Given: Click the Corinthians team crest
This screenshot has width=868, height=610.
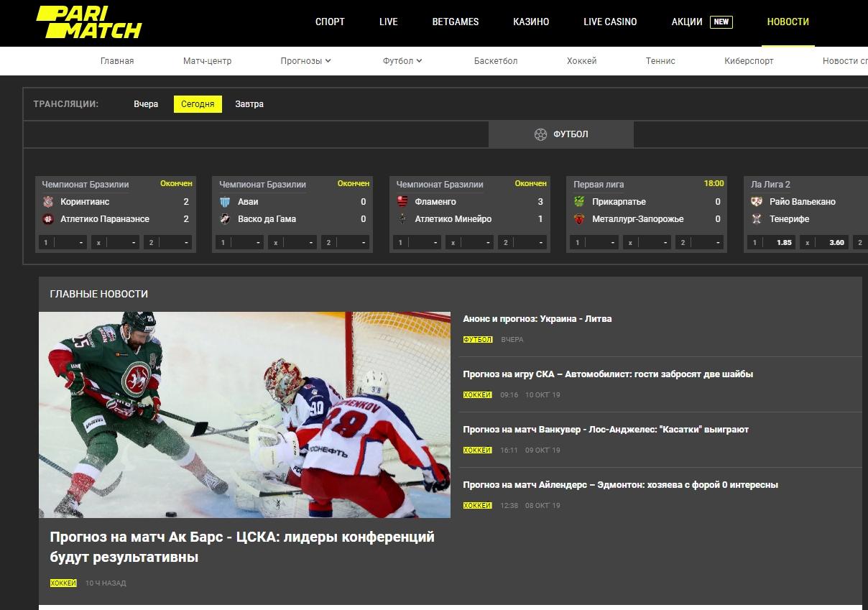Looking at the screenshot, I should click(48, 202).
